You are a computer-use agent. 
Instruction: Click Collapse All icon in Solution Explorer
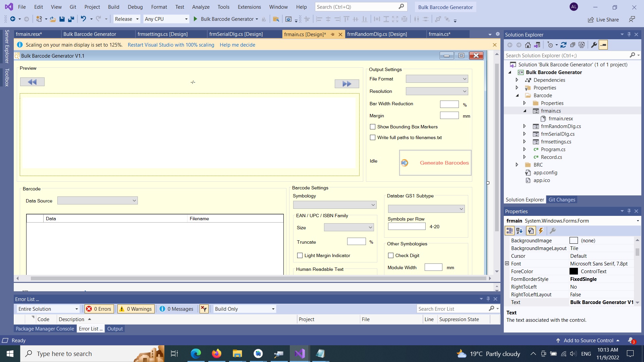coord(573,45)
